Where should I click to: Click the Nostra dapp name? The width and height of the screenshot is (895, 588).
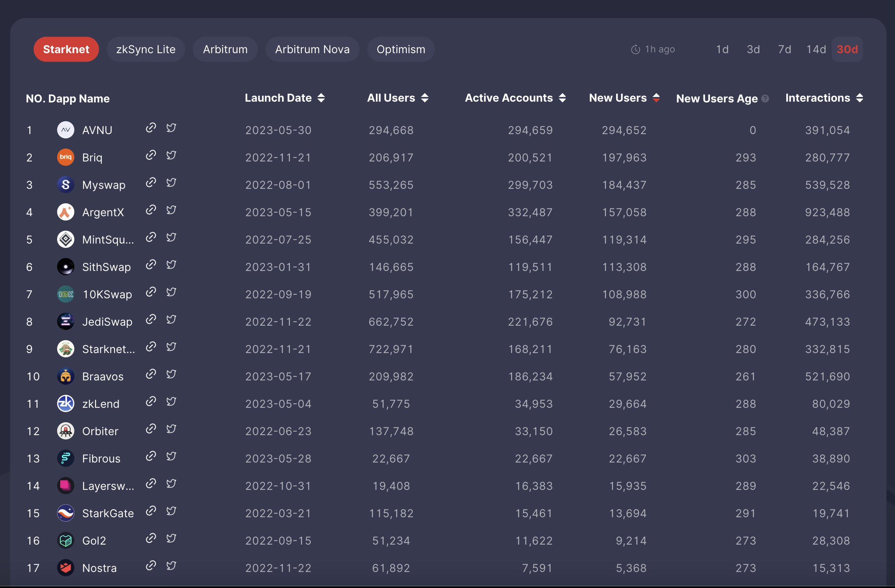(99, 568)
